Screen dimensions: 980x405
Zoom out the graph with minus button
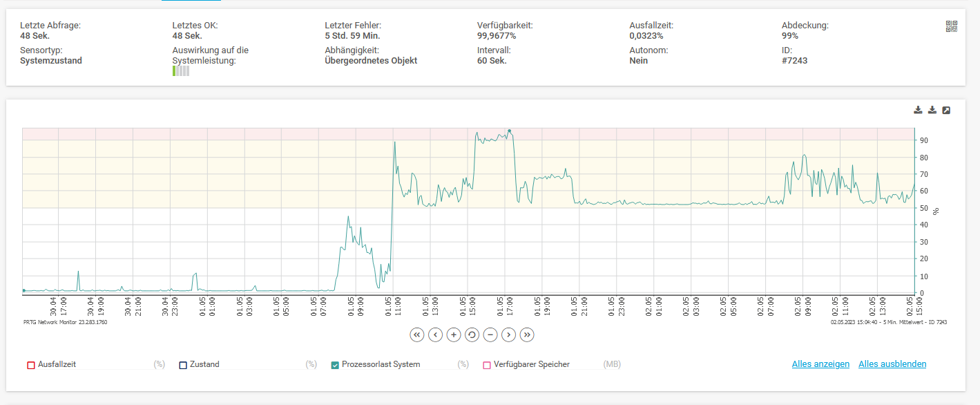coord(490,335)
